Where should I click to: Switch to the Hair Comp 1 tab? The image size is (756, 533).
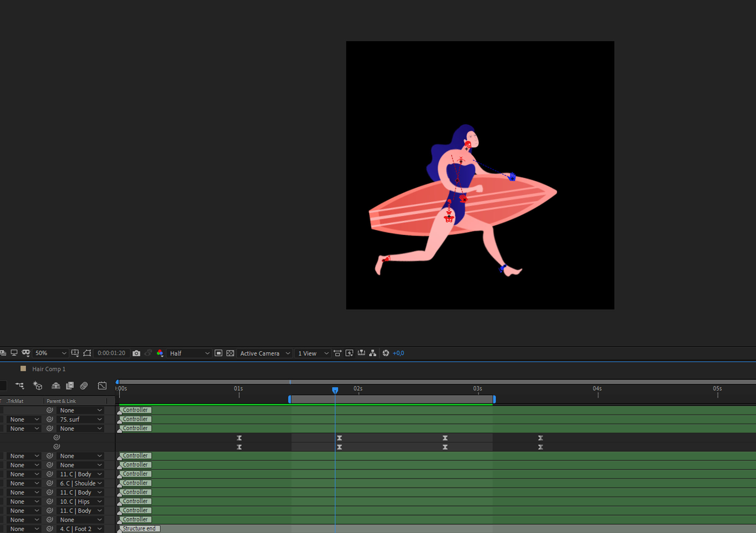pyautogui.click(x=49, y=369)
